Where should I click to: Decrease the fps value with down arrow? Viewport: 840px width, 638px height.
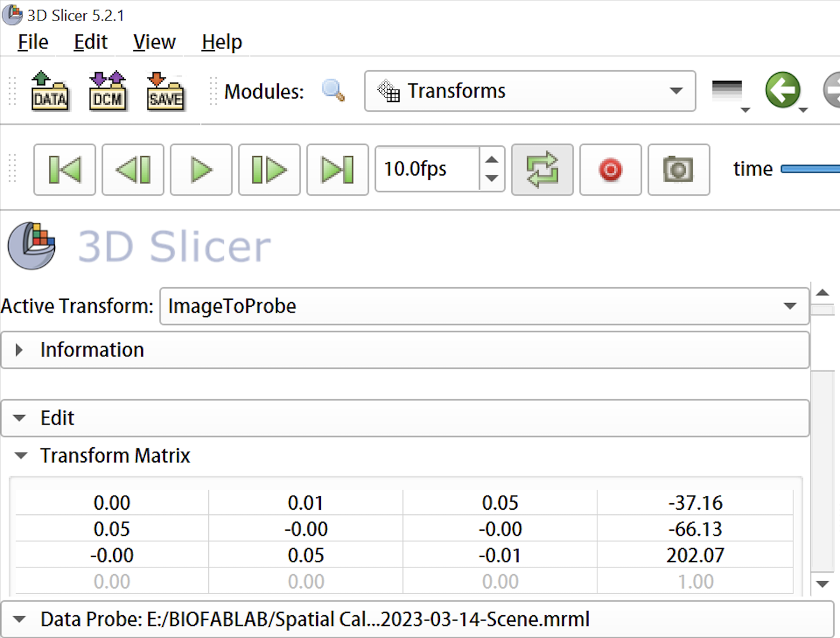tap(492, 179)
